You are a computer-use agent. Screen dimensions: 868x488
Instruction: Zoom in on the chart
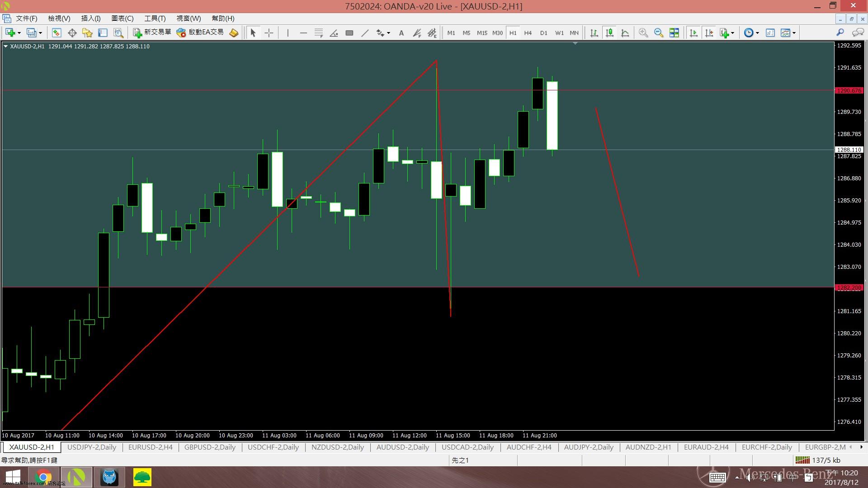click(643, 33)
